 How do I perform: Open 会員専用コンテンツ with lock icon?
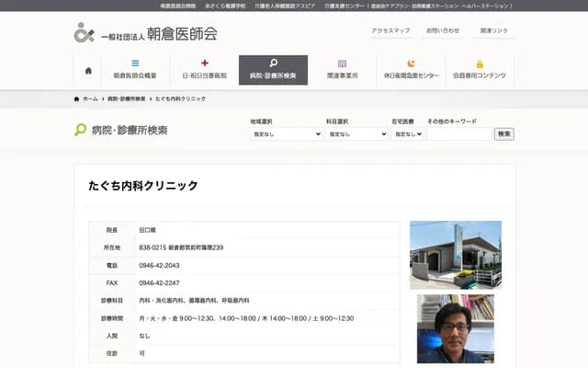click(x=479, y=70)
